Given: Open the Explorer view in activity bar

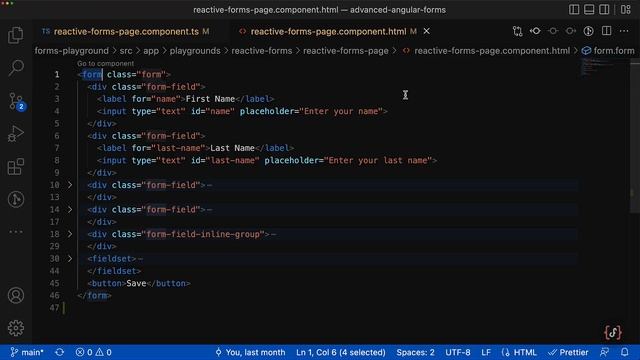Looking at the screenshot, I should pyautogui.click(x=16, y=35).
